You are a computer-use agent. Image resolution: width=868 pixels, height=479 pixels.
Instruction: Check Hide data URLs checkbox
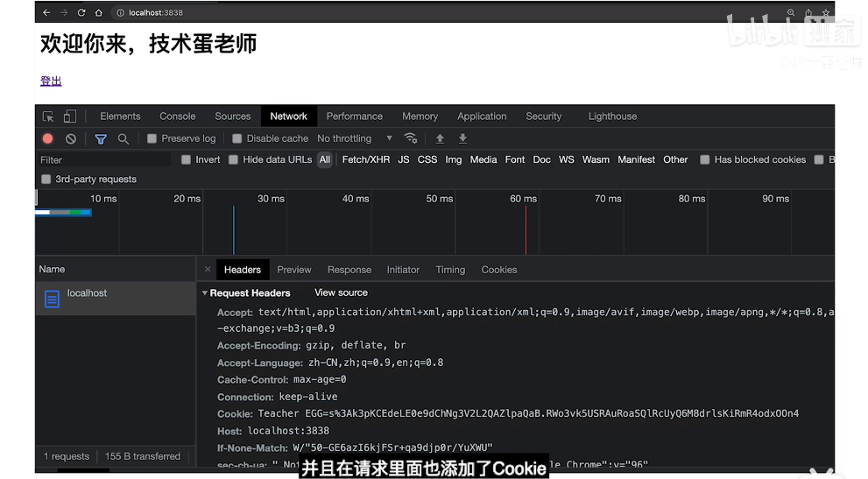(x=233, y=159)
